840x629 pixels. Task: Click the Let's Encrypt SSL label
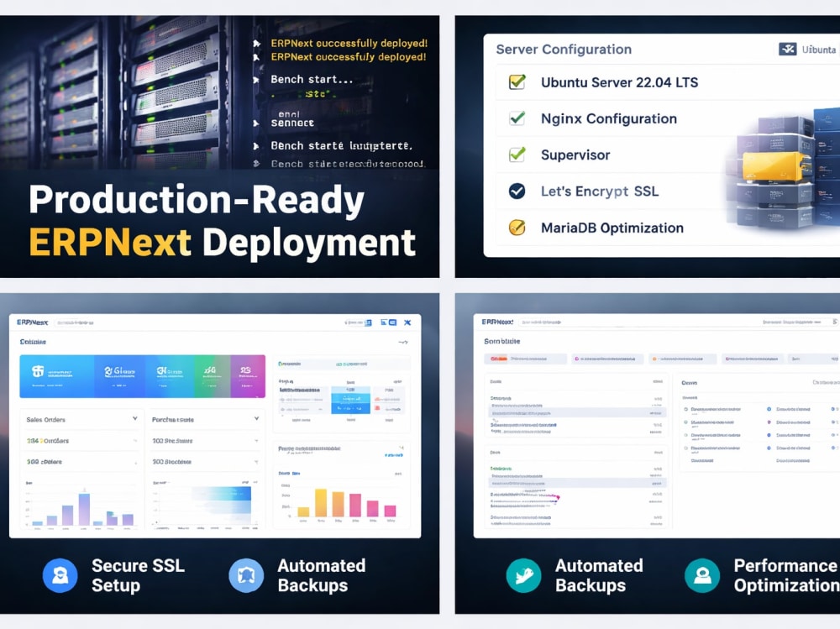(x=600, y=191)
